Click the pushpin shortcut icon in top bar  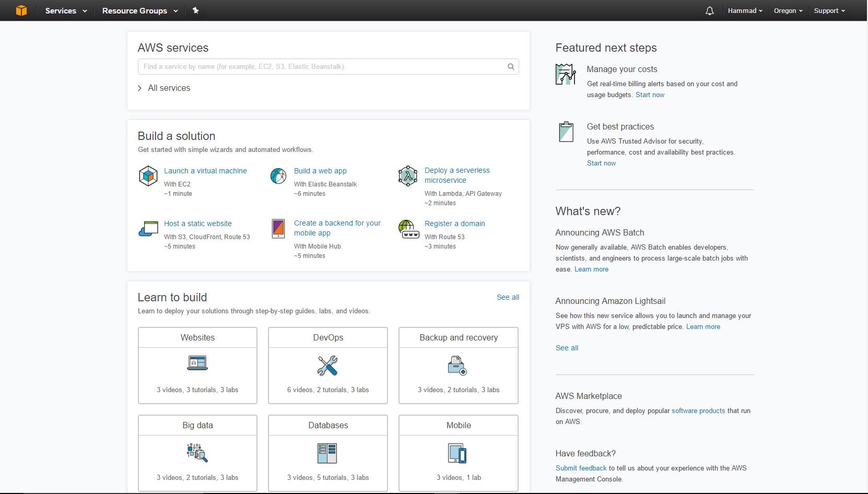point(196,10)
